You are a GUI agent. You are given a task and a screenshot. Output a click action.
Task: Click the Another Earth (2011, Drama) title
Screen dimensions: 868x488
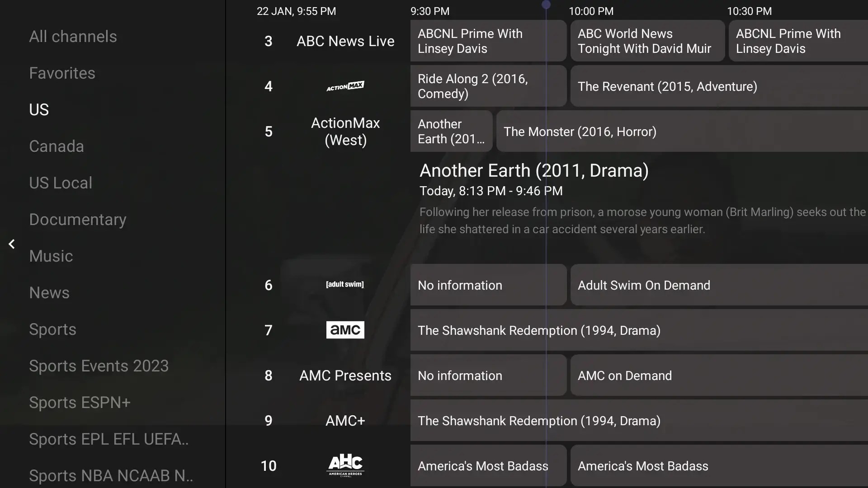click(534, 170)
